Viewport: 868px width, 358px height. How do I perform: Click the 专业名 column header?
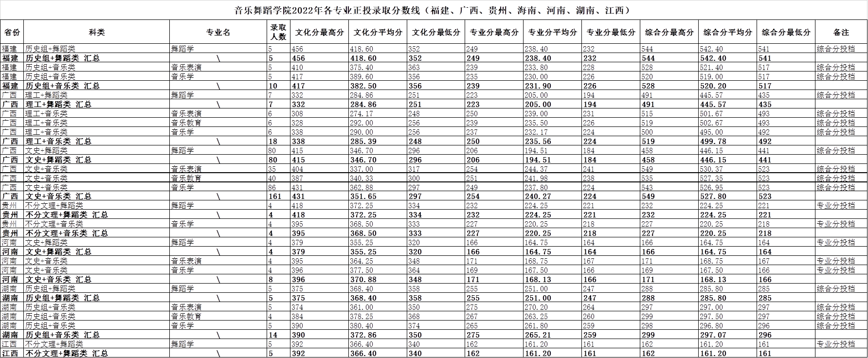click(x=218, y=32)
